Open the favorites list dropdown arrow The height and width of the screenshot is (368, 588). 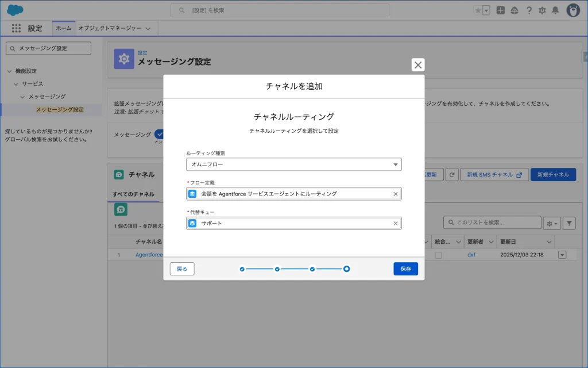pos(486,10)
